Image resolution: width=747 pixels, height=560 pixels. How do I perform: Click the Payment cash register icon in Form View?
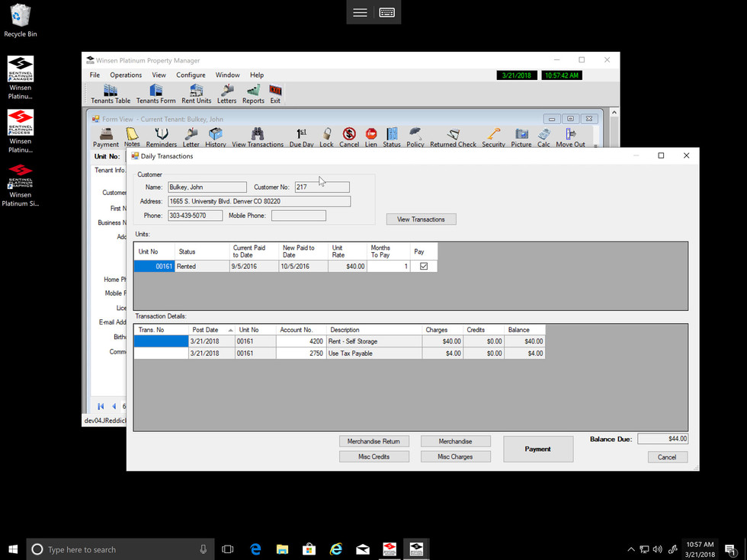pos(106,138)
